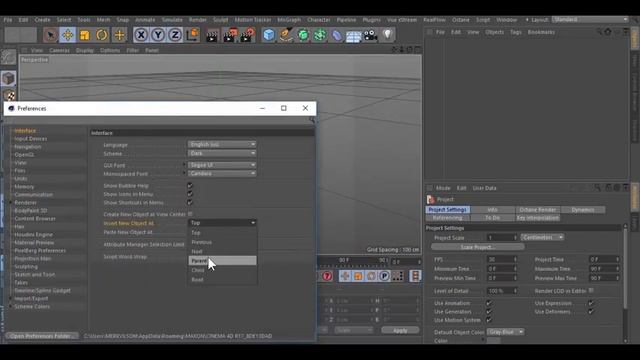
Task: Toggle the Use Animation checkbox
Action: point(489,303)
